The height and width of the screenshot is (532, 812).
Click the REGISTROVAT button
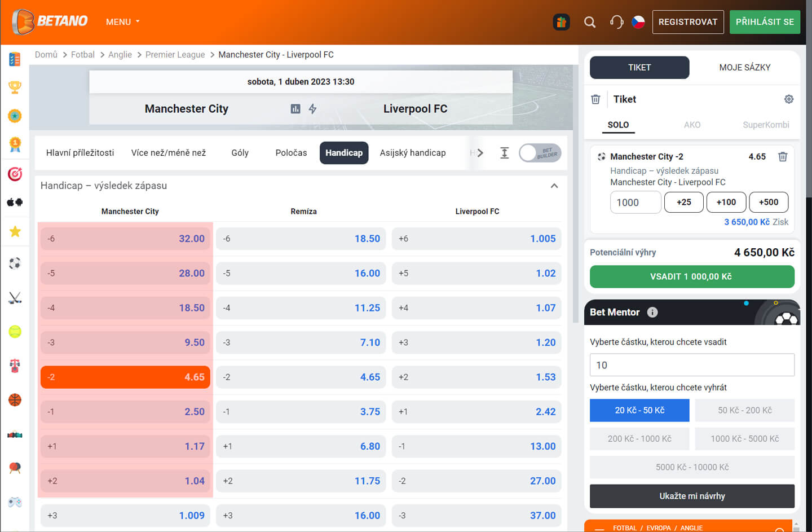(x=688, y=22)
